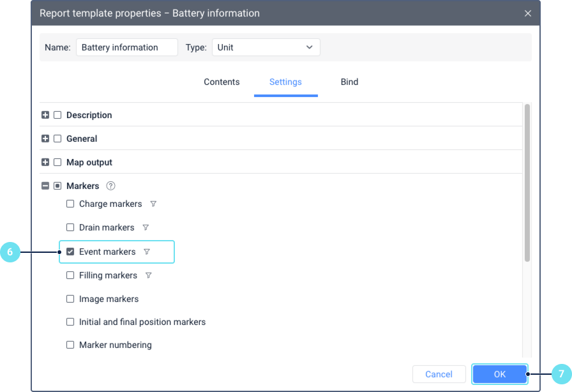This screenshot has width=572, height=392.
Task: Collapse the Markers section
Action: coord(45,186)
